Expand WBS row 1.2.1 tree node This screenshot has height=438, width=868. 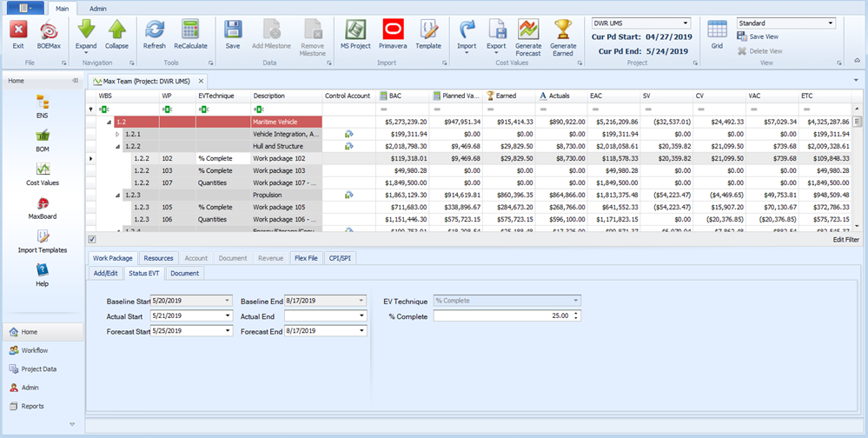pos(118,135)
